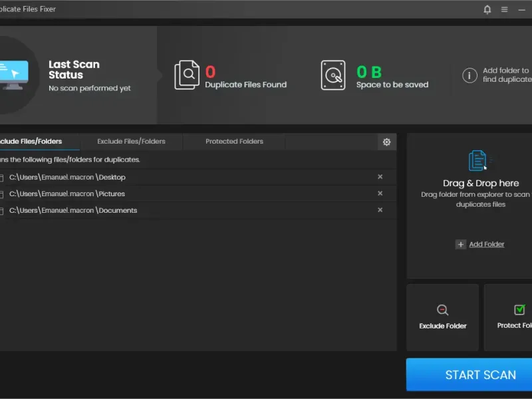
Task: Remove the Documents folder from scan list
Action: [x=380, y=210]
